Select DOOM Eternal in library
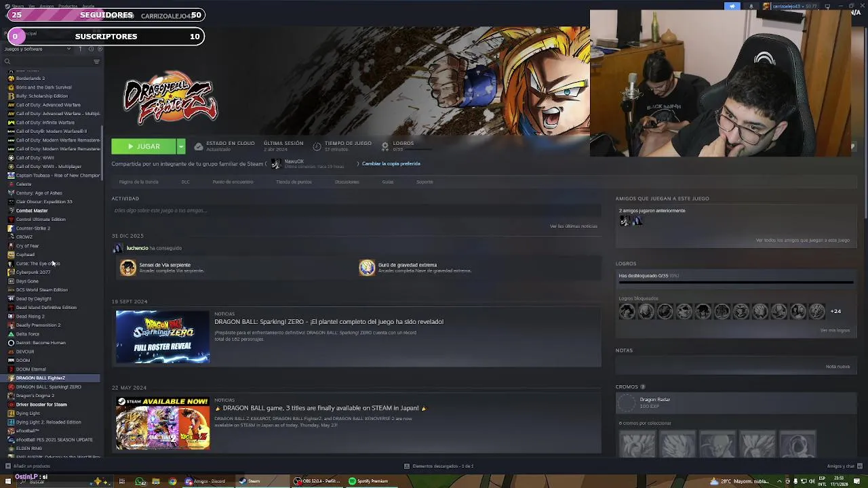Image resolution: width=868 pixels, height=488 pixels. tap(31, 369)
